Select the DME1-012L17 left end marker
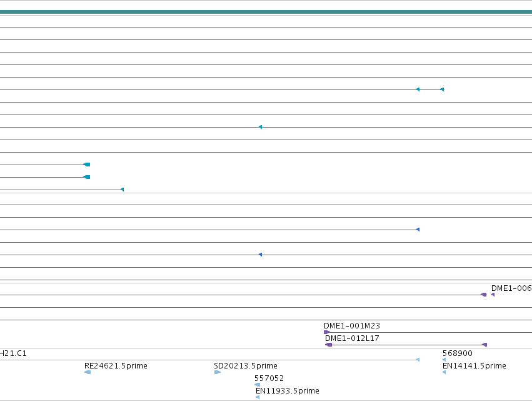532x401 pixels. coord(328,345)
